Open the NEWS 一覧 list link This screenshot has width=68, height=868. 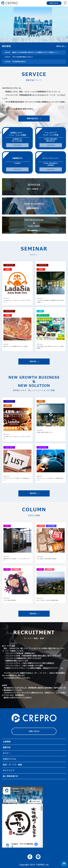[x=61, y=46]
